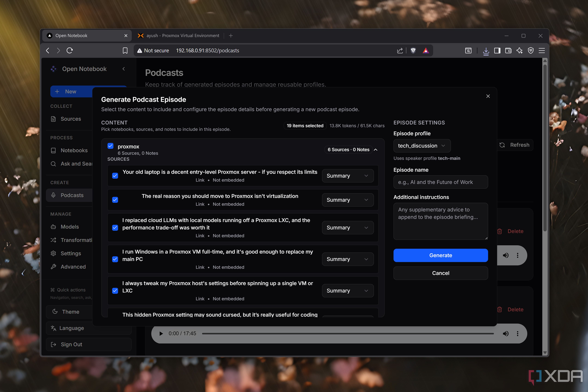
Task: Open Summary dropdown for 'I run Windows' source
Action: (x=348, y=259)
